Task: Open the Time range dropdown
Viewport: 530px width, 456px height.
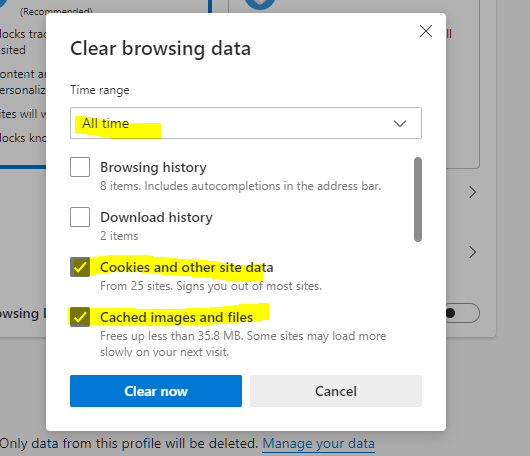Action: pos(246,123)
